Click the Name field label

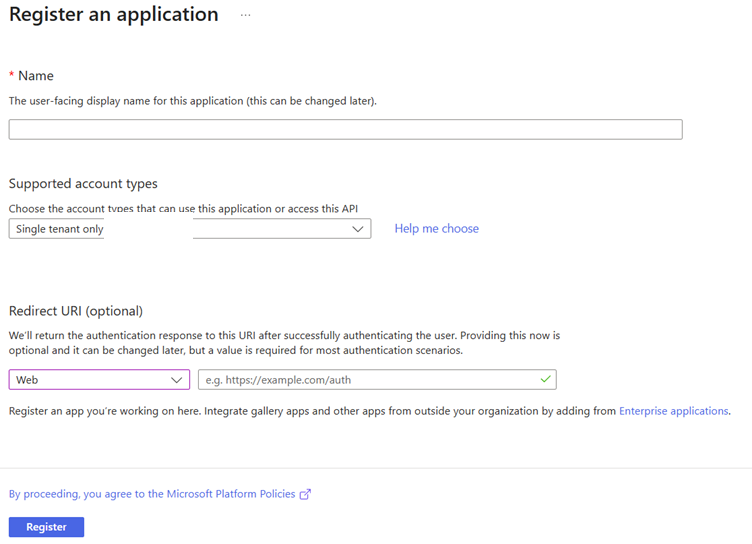click(36, 76)
